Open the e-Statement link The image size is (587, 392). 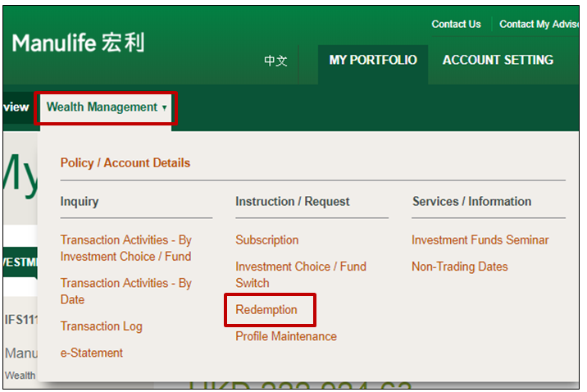click(x=92, y=353)
